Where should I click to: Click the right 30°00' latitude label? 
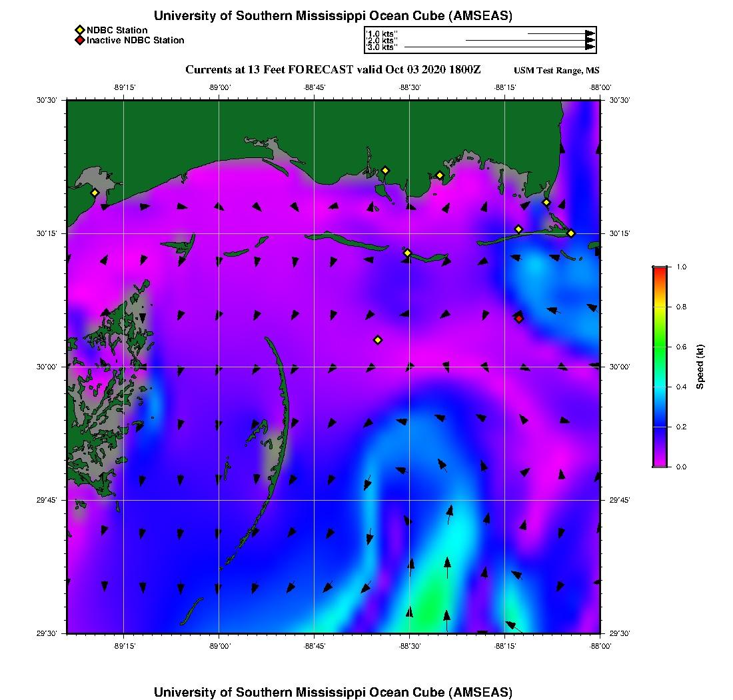coord(620,367)
